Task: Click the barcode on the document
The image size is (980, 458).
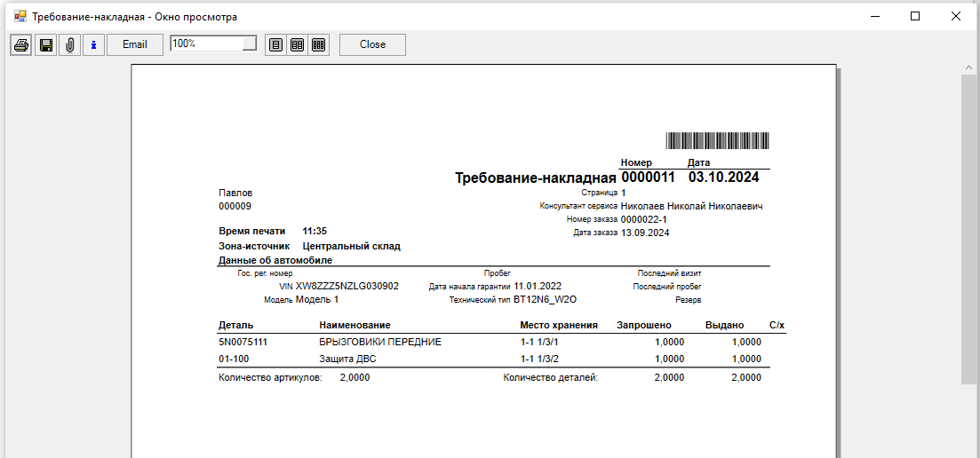Action: [x=717, y=141]
